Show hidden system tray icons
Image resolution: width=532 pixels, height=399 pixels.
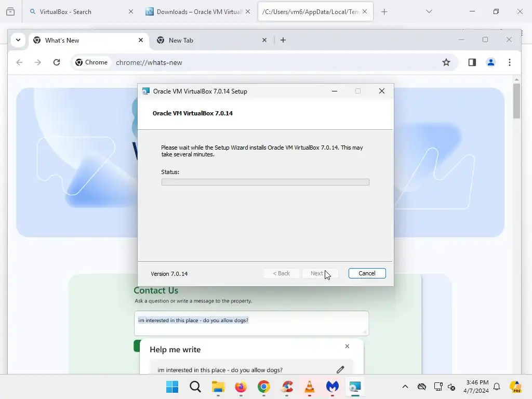point(405,387)
